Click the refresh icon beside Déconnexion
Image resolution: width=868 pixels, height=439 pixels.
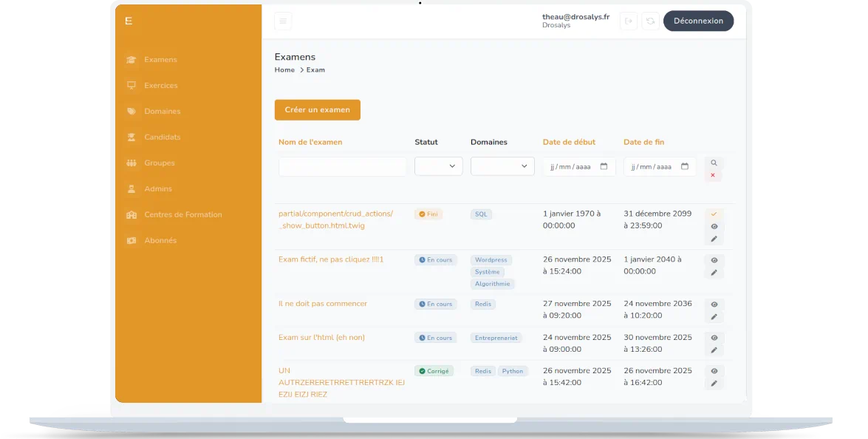pos(650,21)
